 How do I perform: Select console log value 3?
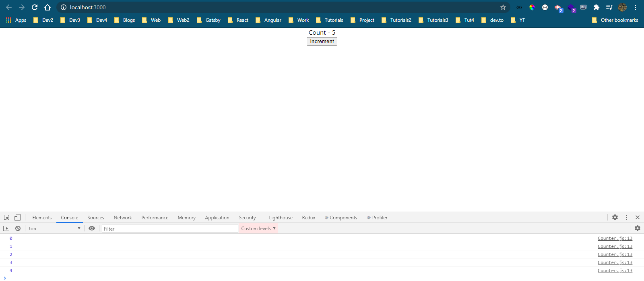[11, 262]
